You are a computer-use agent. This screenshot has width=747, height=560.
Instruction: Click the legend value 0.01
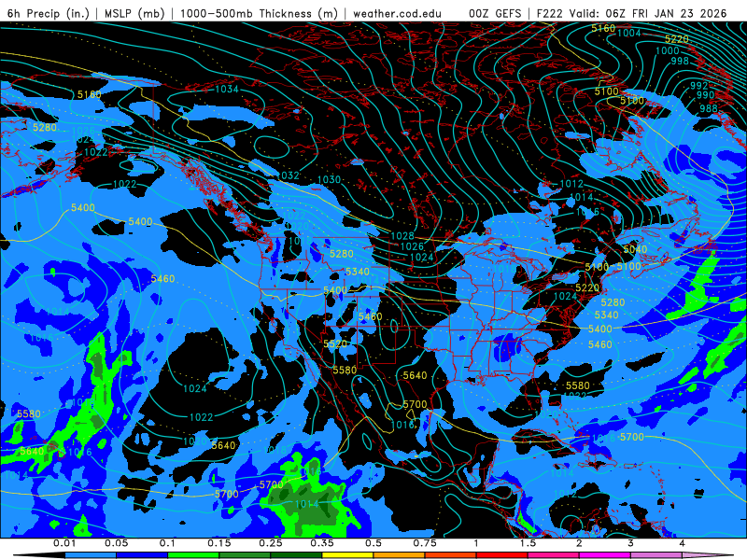click(64, 543)
